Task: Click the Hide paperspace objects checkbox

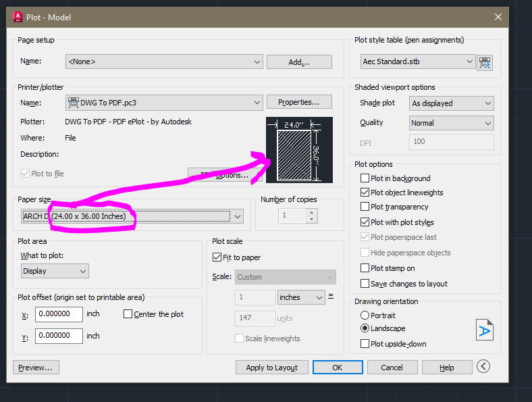Action: 365,253
